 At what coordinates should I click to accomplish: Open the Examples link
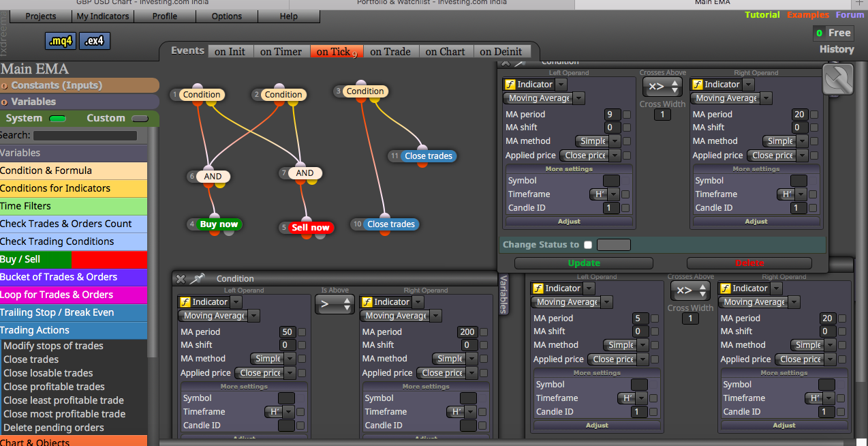click(x=808, y=15)
